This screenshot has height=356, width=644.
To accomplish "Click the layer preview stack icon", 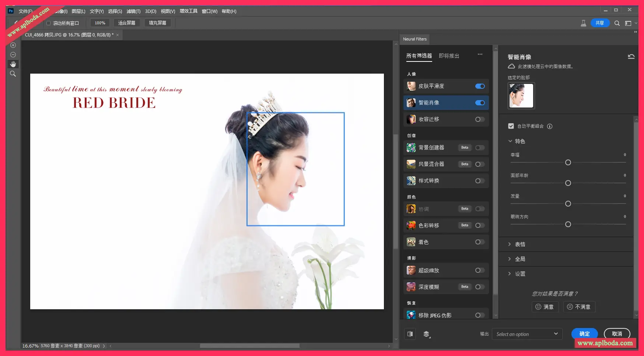I will point(427,334).
